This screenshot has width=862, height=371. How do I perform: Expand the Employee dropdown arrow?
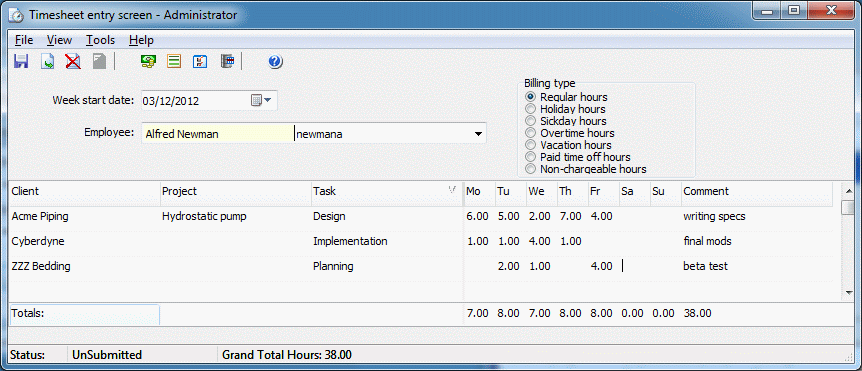point(478,134)
